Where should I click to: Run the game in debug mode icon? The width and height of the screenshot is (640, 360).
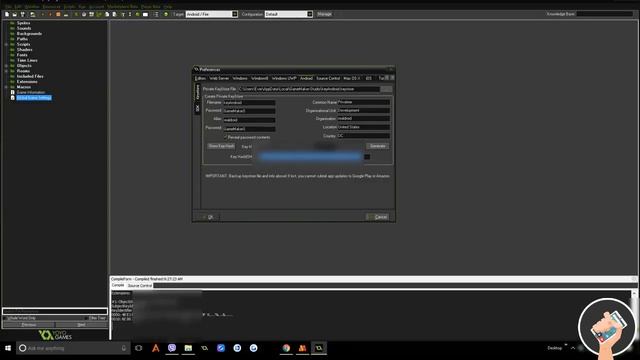point(50,14)
